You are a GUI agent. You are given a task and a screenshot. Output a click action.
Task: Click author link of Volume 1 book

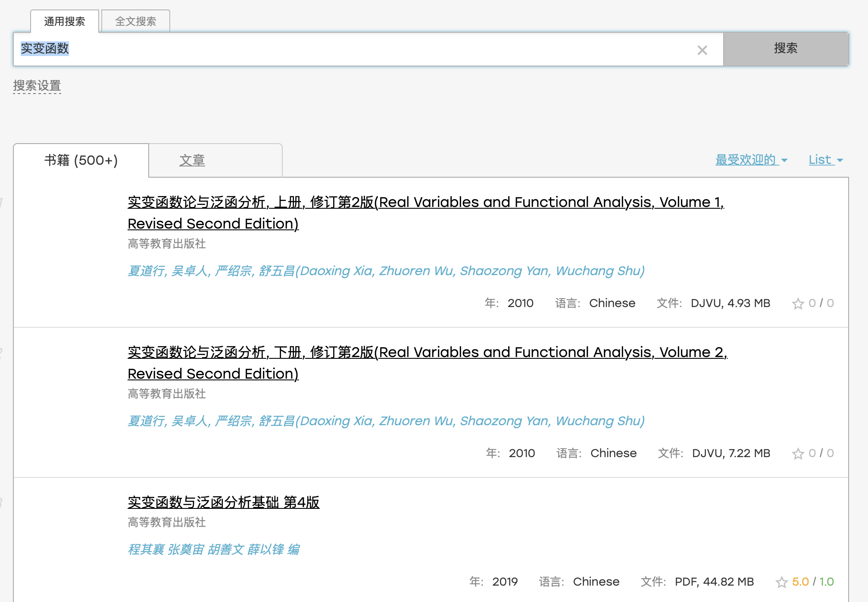386,271
